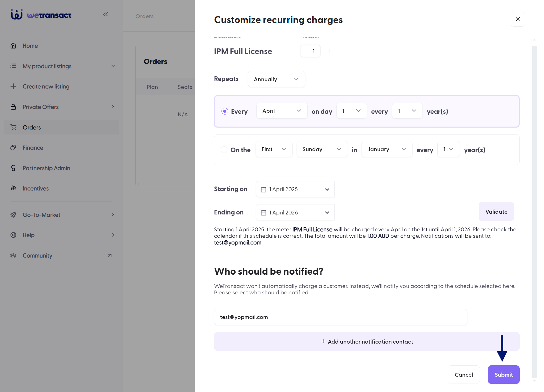Expand Private Offers submenu
Screen dimensions: 544x392
(x=113, y=107)
